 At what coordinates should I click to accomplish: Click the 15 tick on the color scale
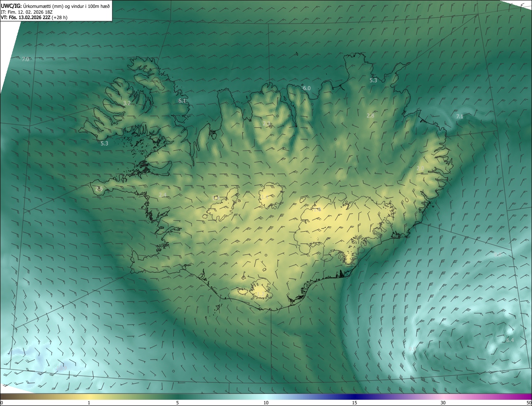[355, 403]
